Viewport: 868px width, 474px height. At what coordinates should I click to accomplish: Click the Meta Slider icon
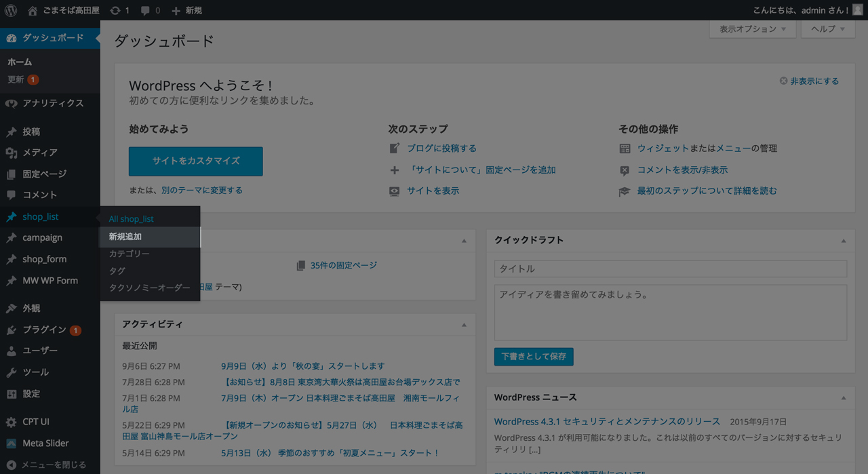pos(11,443)
